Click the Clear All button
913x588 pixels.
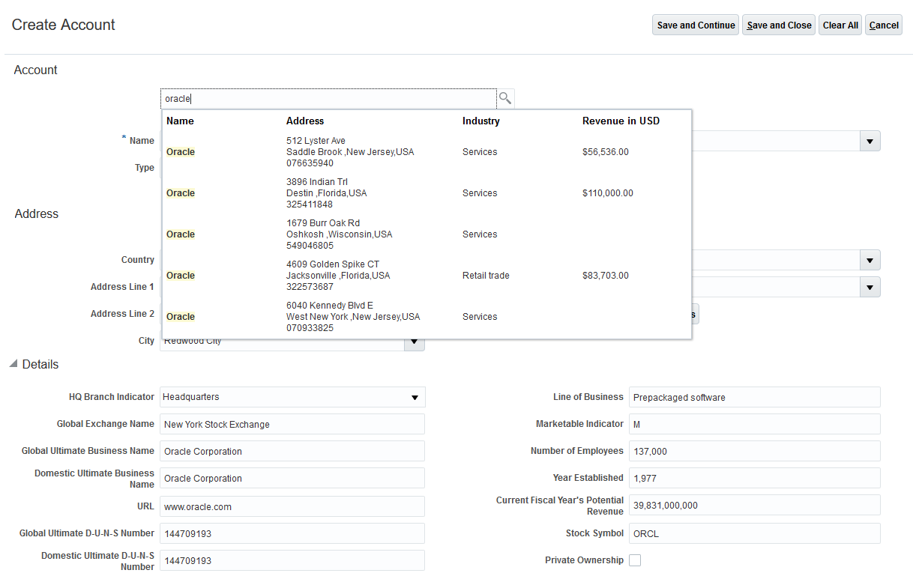(x=840, y=25)
